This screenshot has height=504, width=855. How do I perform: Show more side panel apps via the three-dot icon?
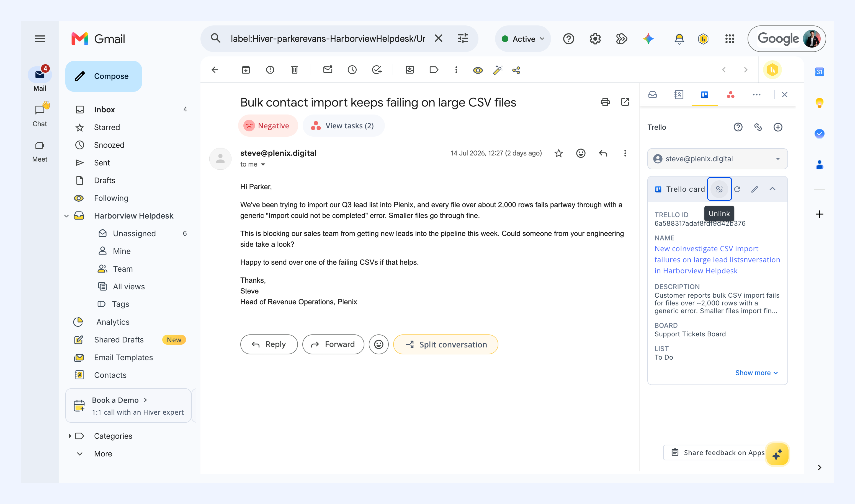(x=756, y=95)
